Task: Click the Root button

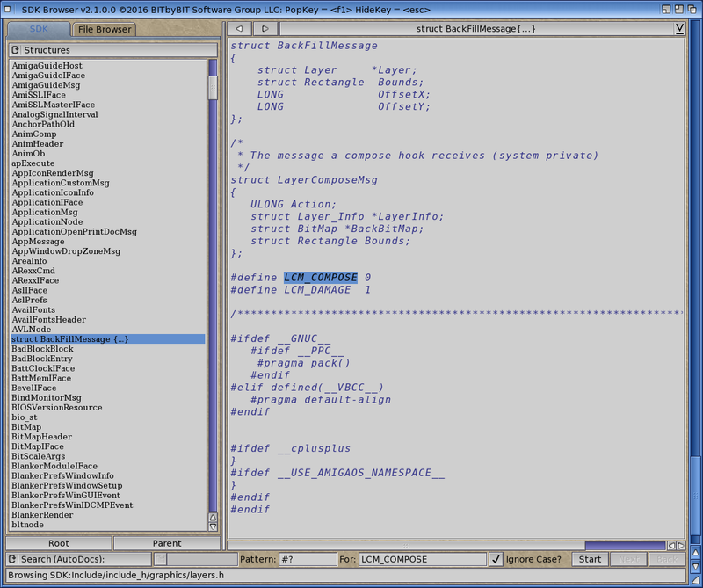Action: [x=59, y=543]
